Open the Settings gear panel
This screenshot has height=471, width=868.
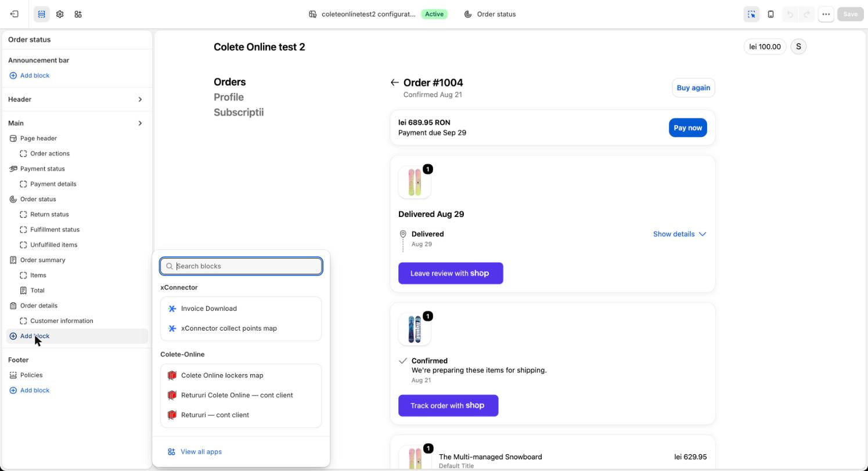60,14
